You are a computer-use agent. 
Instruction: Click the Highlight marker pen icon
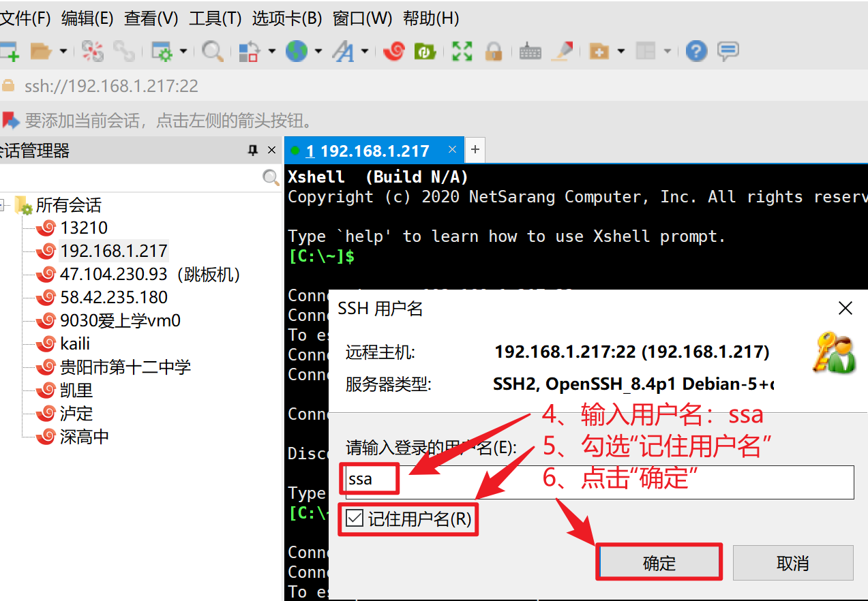tap(563, 51)
